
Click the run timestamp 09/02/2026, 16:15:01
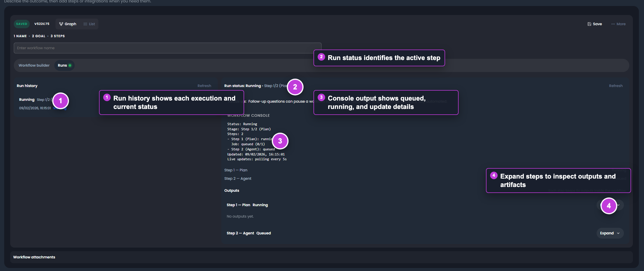click(x=35, y=108)
